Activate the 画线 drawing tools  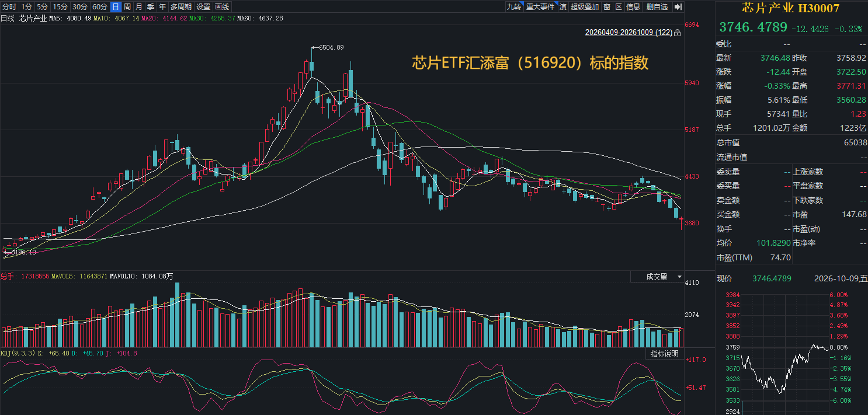[222, 7]
